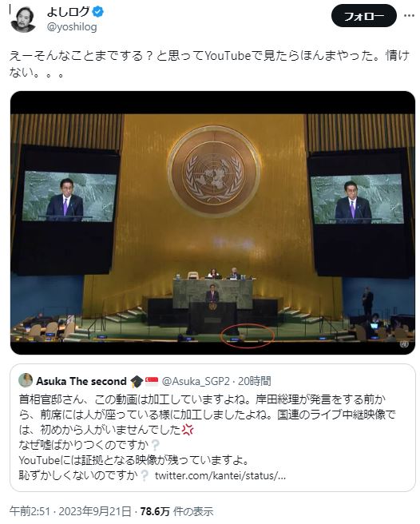Open Asuka The second avatar icon
The width and height of the screenshot is (420, 524).
[x=26, y=380]
